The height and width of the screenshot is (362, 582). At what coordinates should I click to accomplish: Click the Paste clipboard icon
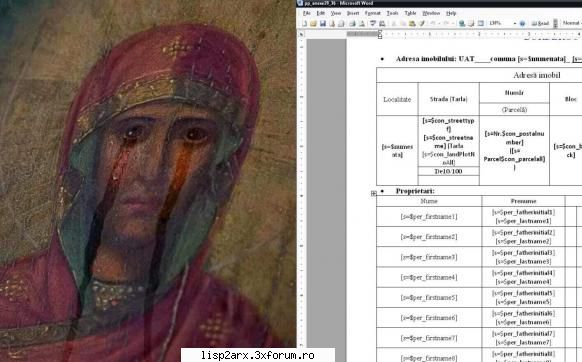coord(412,23)
